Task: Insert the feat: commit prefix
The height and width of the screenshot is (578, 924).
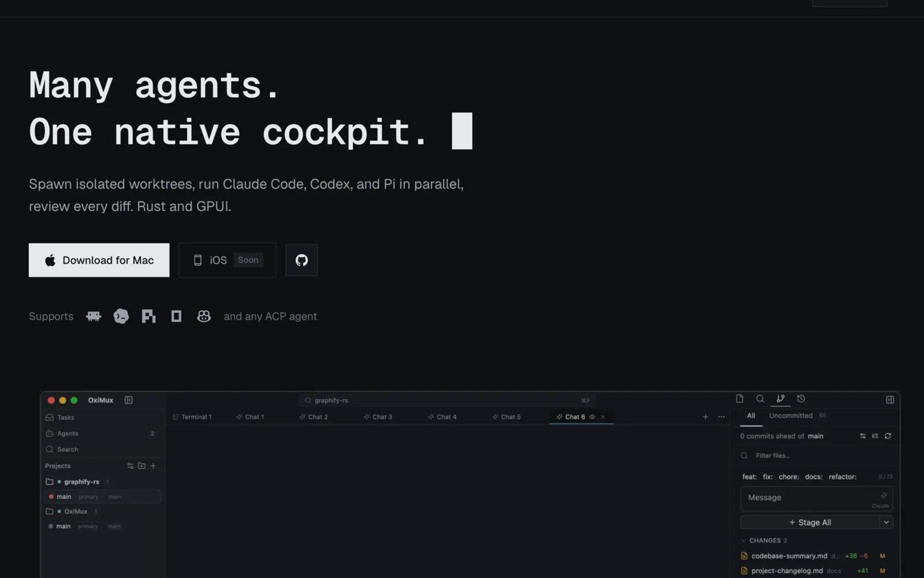Action: (x=750, y=477)
